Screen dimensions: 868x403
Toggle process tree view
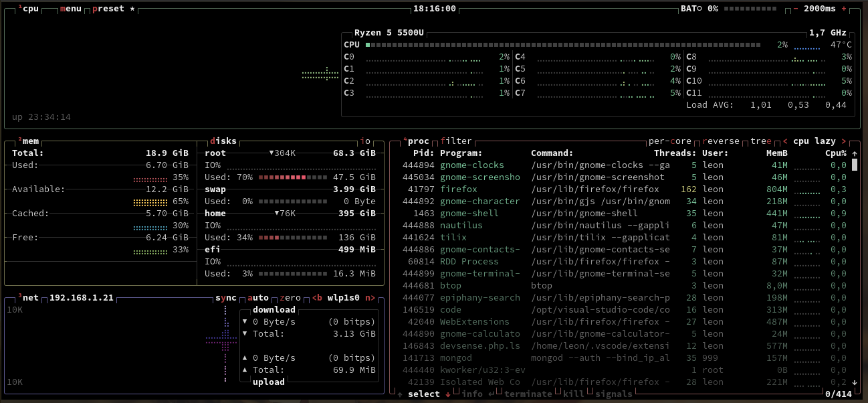761,141
